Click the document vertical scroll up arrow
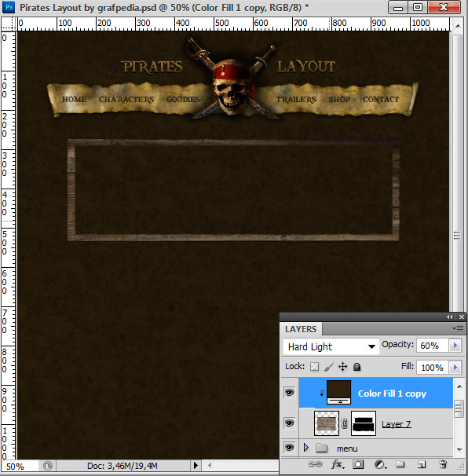468x476 pixels. tap(458, 26)
